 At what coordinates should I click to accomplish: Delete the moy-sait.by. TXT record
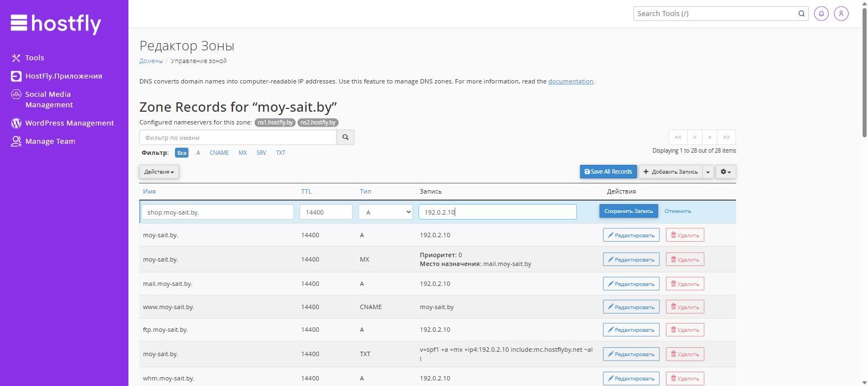[x=685, y=354]
